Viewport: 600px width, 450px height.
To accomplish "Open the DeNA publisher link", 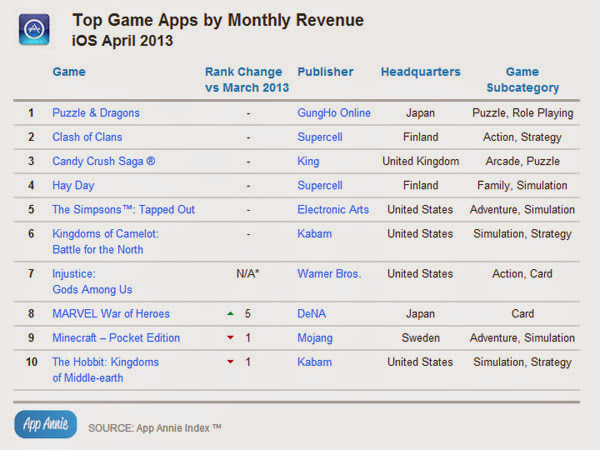I will pyautogui.click(x=311, y=314).
